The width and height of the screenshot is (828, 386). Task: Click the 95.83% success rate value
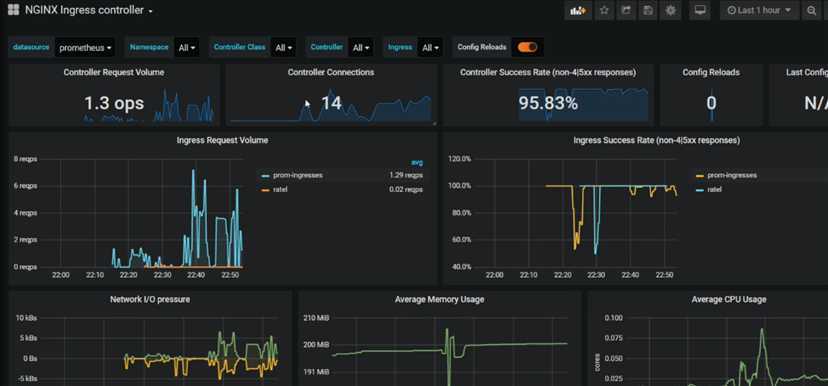tap(548, 103)
